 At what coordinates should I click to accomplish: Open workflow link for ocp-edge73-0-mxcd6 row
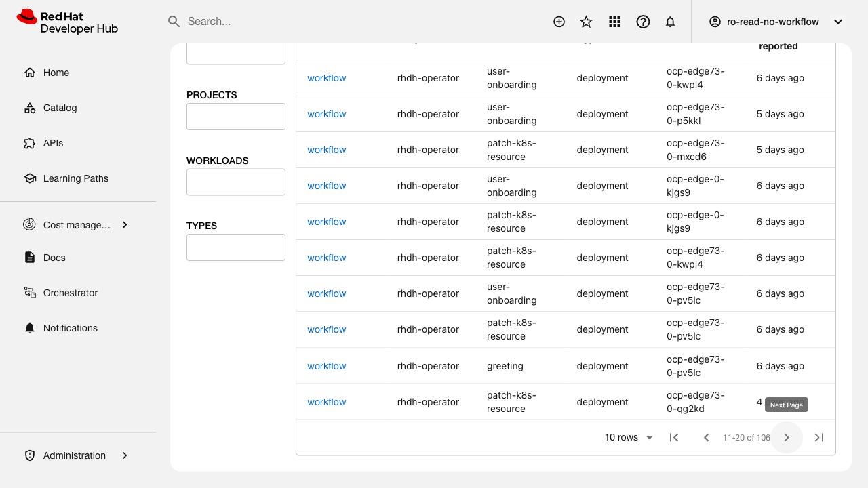tap(327, 150)
